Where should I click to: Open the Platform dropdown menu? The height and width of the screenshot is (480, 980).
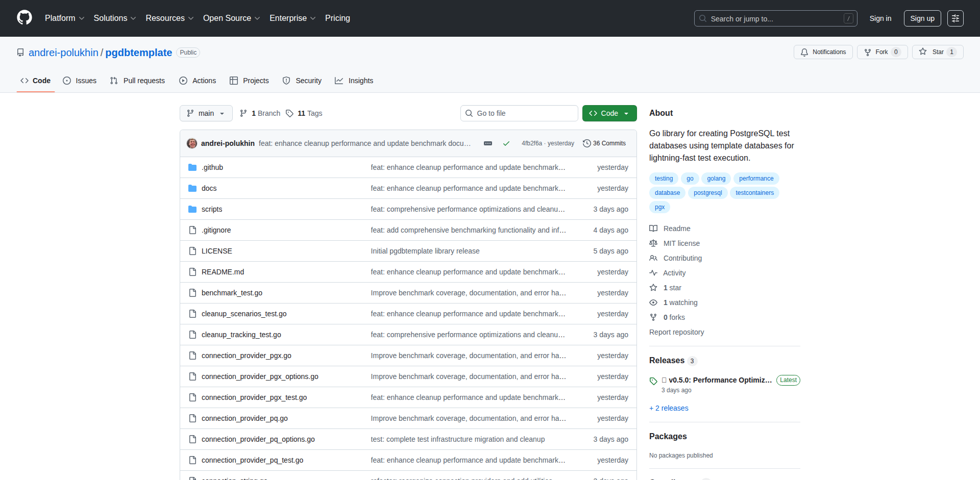coord(64,18)
